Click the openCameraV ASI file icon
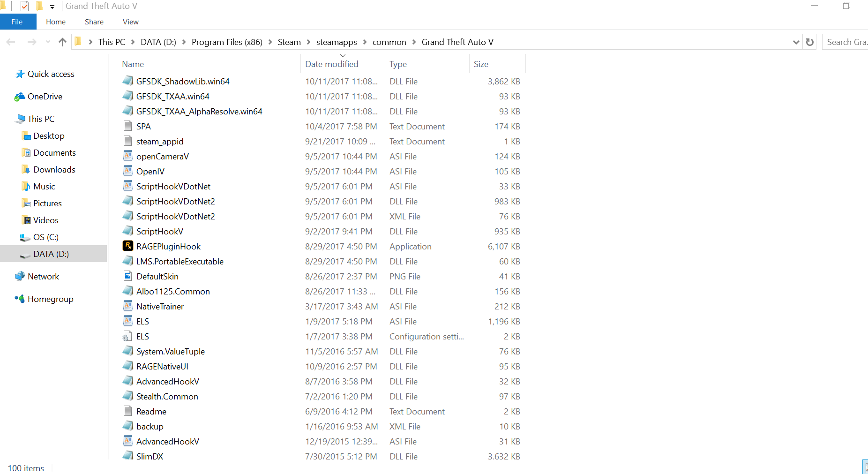This screenshot has height=474, width=868. point(127,156)
